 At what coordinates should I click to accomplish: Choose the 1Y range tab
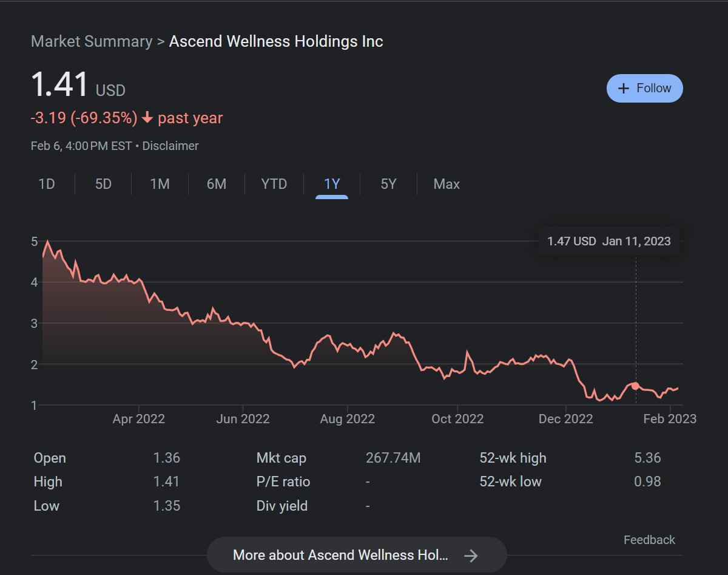332,184
